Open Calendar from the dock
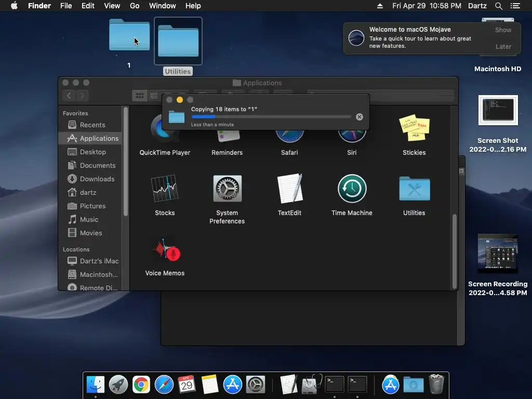 [187, 384]
